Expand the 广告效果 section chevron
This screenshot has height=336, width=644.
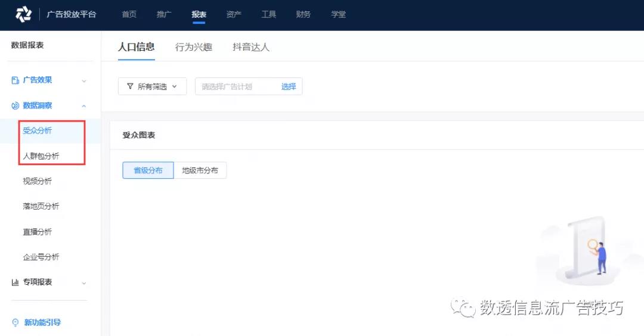tap(84, 81)
